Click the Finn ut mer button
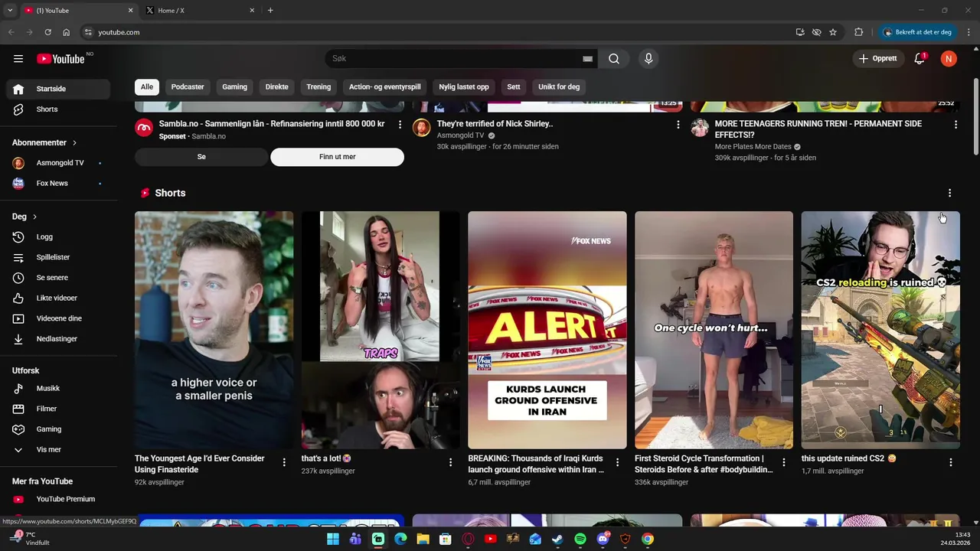The image size is (980, 551). pyautogui.click(x=337, y=157)
